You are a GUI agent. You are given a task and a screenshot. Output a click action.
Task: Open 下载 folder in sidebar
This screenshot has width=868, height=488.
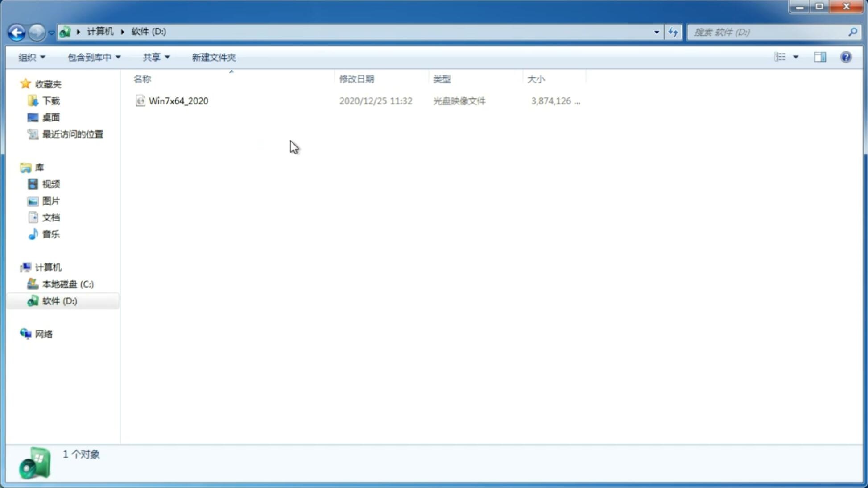[x=50, y=100]
